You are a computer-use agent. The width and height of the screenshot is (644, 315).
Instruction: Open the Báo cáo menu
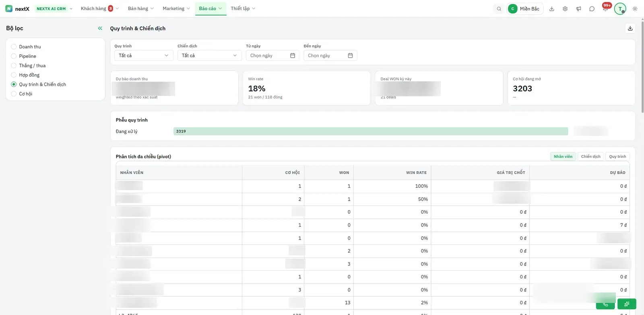pyautogui.click(x=211, y=8)
